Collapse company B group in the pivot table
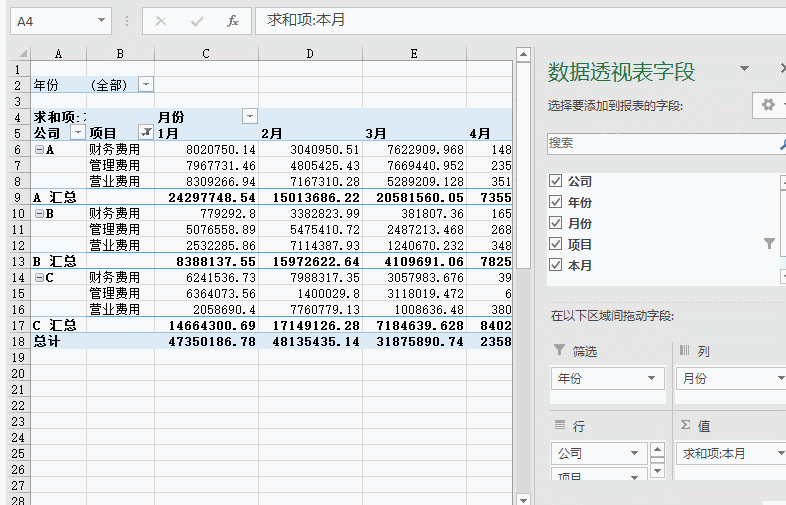Viewport: 786px width, 505px height. click(39, 213)
